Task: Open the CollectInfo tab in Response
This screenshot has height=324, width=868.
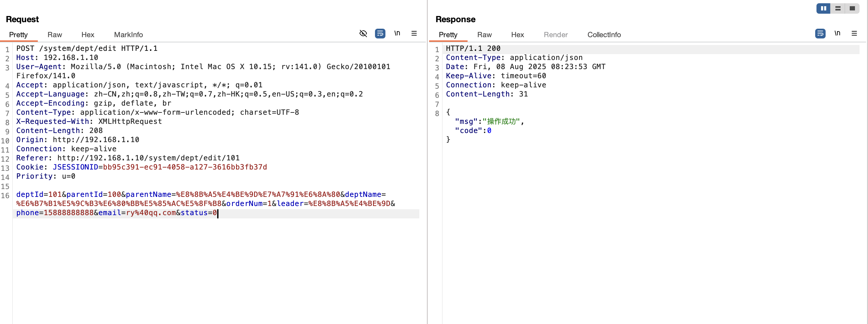Action: (x=604, y=35)
